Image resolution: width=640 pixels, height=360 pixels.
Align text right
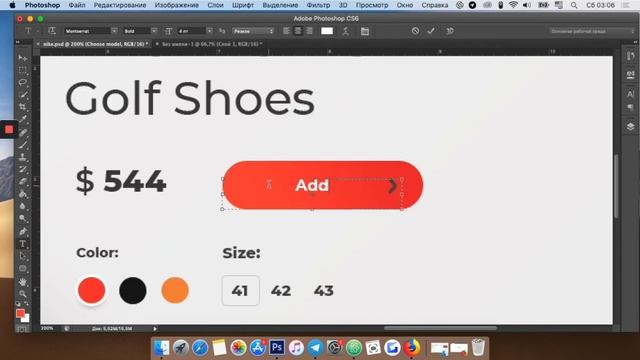pos(309,31)
